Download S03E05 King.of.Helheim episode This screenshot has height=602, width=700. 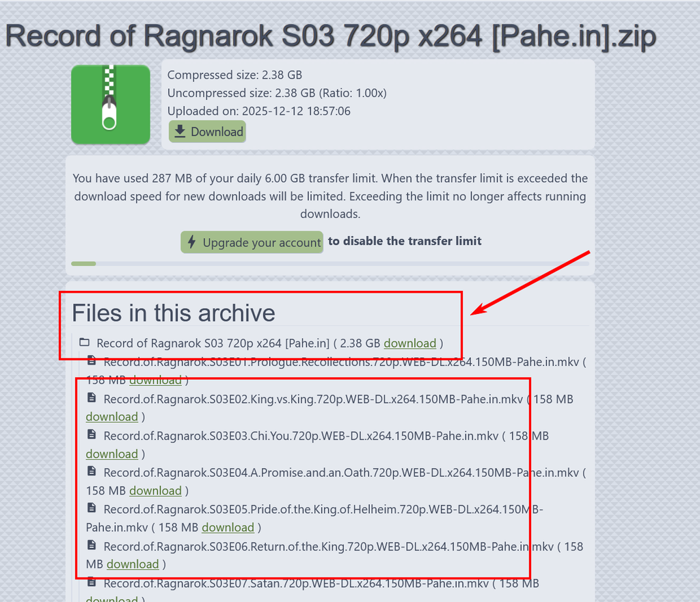pos(228,527)
